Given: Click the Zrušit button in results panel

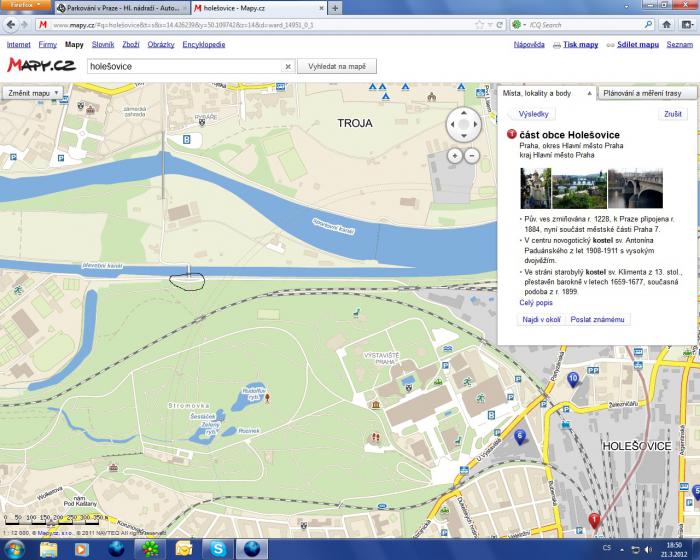Looking at the screenshot, I should click(672, 114).
